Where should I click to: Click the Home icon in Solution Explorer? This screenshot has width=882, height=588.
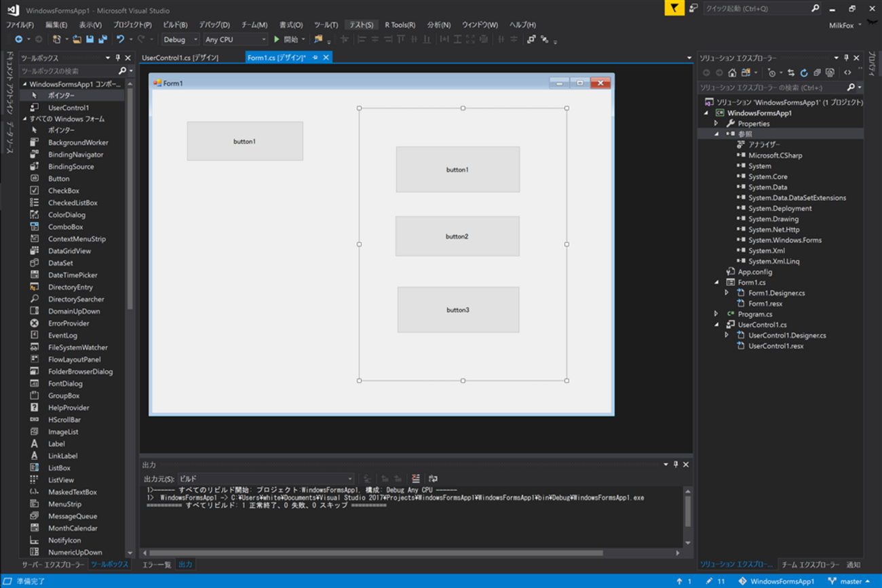click(x=732, y=73)
